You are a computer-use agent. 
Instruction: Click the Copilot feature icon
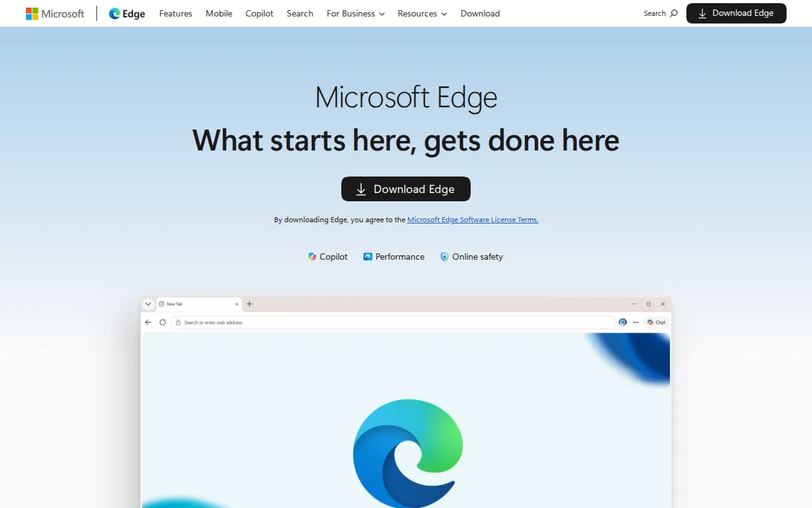coord(312,257)
